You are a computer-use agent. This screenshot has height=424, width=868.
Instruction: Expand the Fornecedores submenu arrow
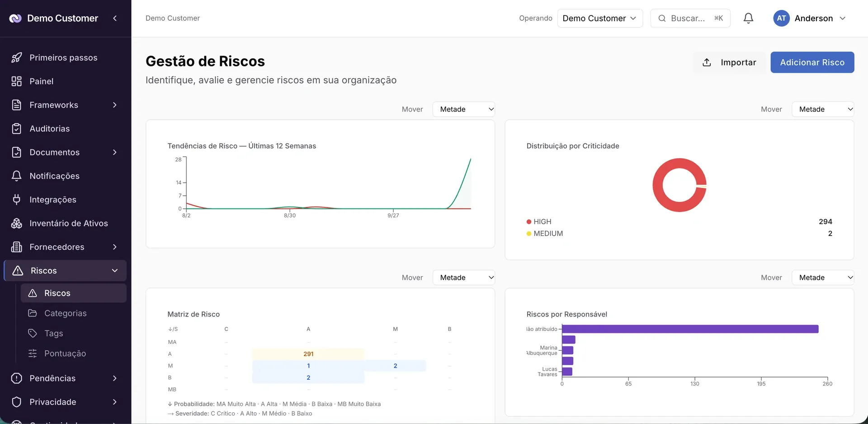(x=115, y=247)
